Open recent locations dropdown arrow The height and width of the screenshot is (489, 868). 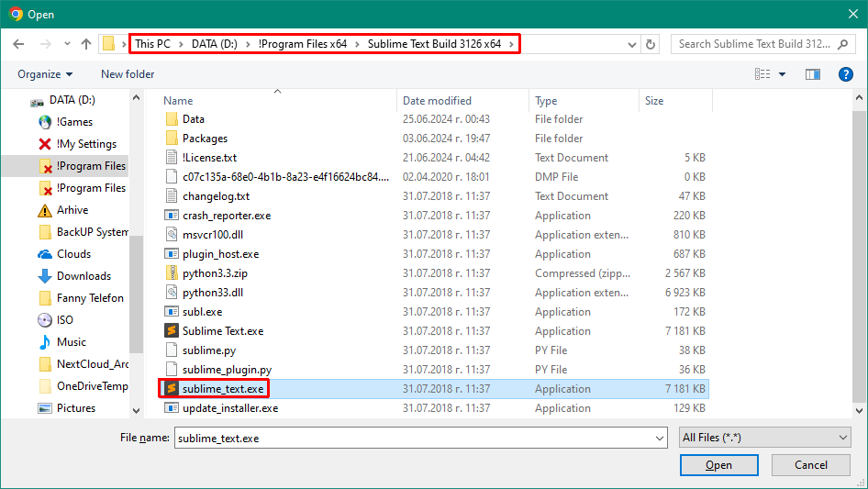click(67, 44)
